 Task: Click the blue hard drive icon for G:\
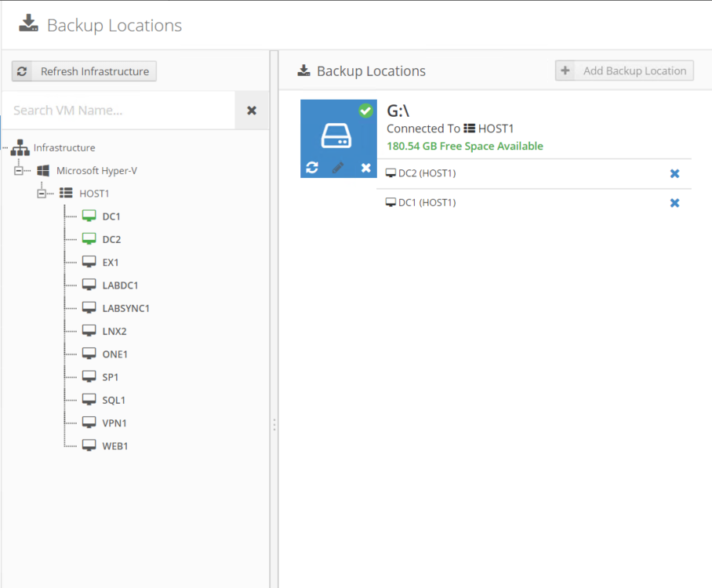tap(336, 136)
